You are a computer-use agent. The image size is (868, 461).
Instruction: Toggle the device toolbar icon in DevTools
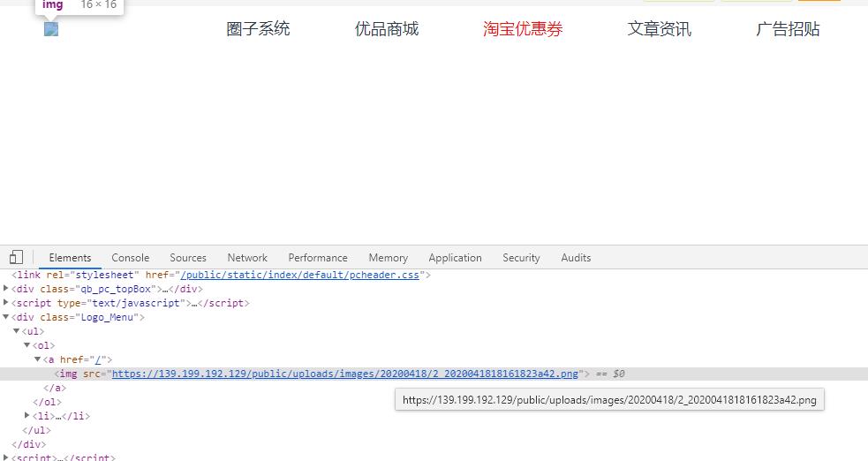16,258
